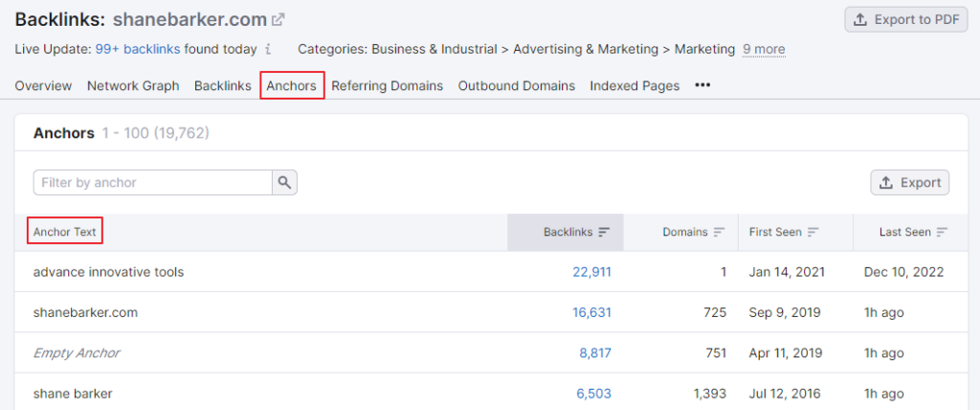This screenshot has height=410, width=980.
Task: Click the Jul 12, 2016 date cell
Action: coord(785,394)
